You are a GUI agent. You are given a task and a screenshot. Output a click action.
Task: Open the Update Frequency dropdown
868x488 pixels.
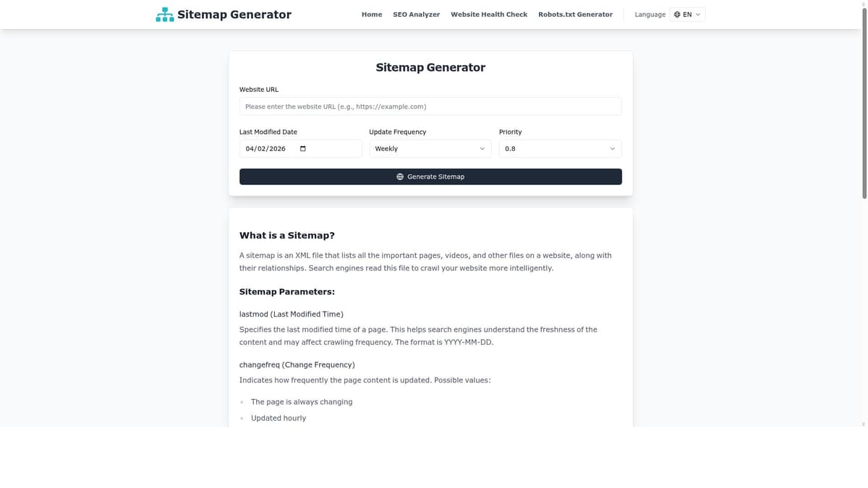point(430,148)
